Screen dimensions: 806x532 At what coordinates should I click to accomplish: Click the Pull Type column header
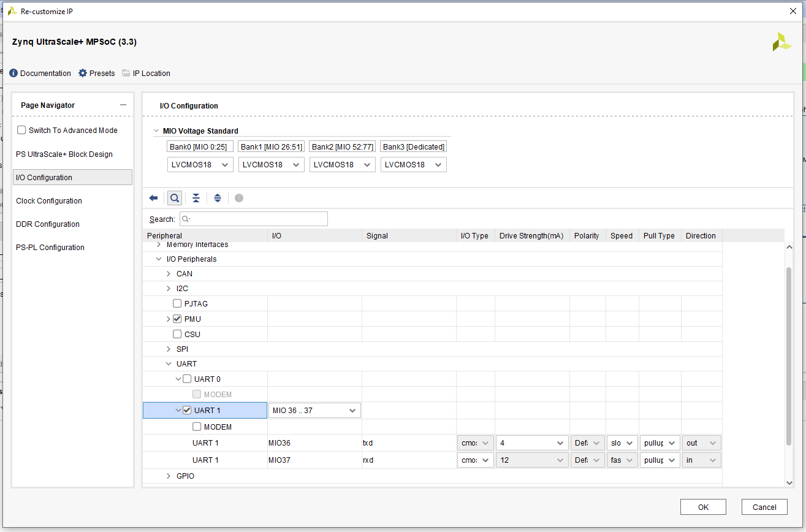[660, 236]
